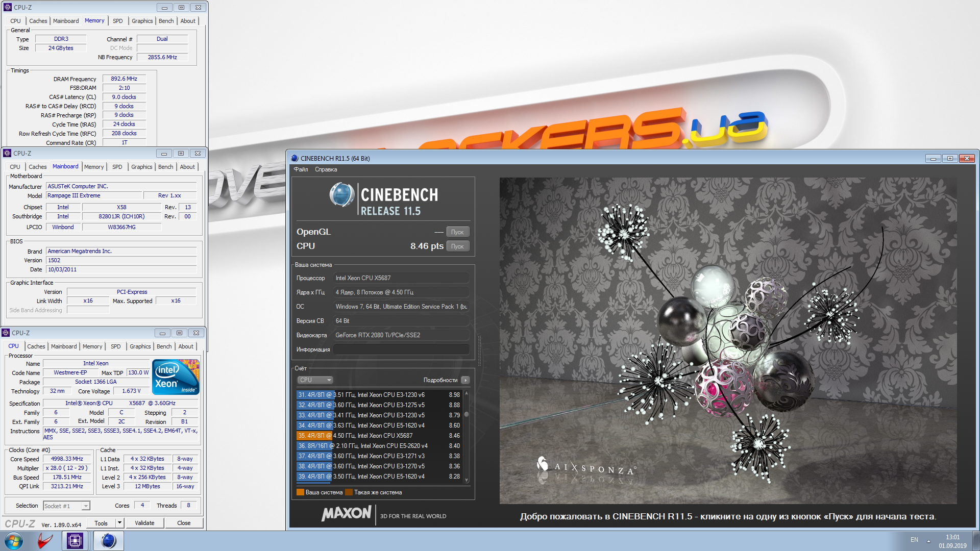Click scroll-down arrow of ranking list
Viewport: 980px width, 551px height.
click(466, 480)
